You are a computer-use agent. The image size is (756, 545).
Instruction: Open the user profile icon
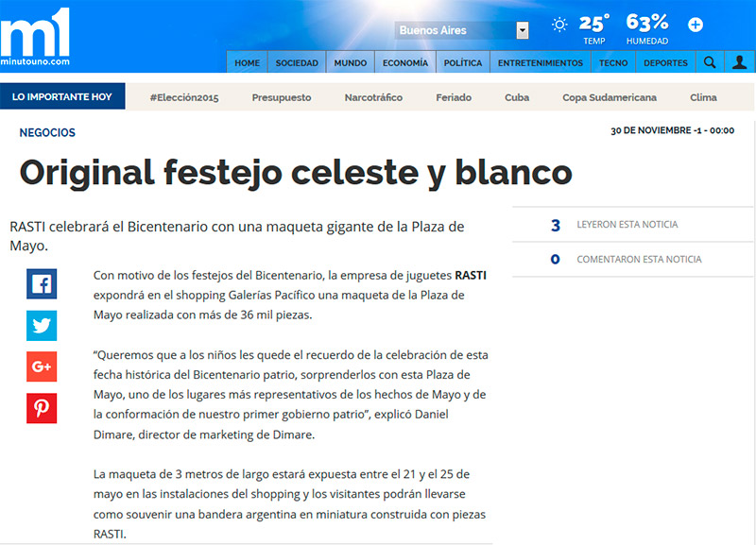click(x=739, y=62)
